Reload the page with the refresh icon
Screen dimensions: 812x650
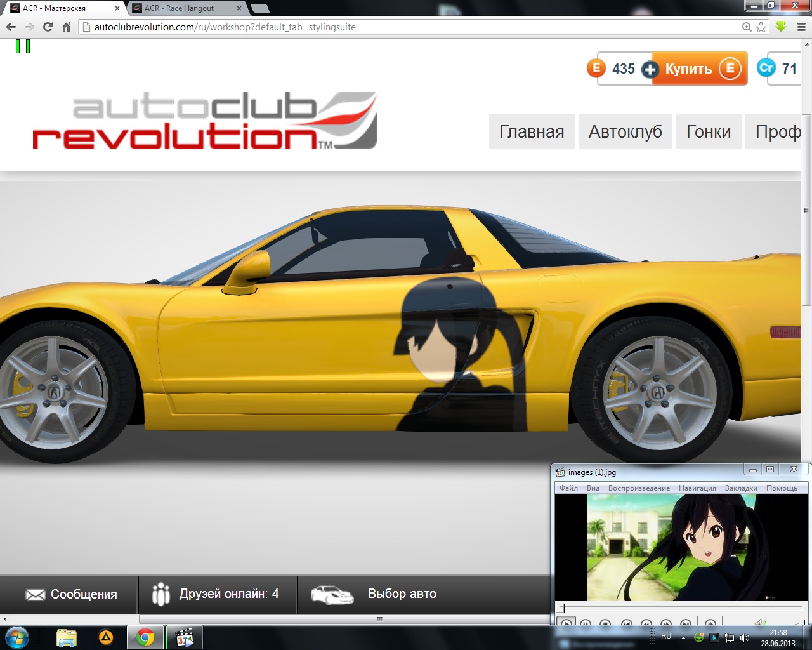tap(48, 27)
